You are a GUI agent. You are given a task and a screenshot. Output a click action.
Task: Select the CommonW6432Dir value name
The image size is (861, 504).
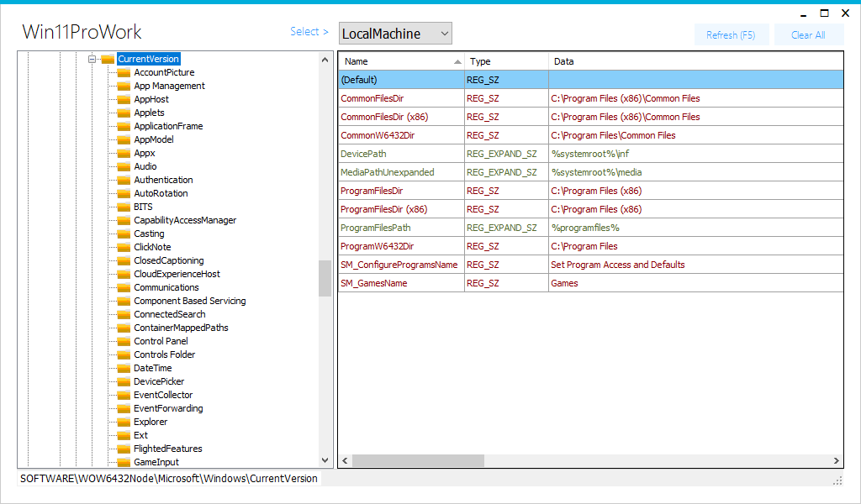pos(378,135)
